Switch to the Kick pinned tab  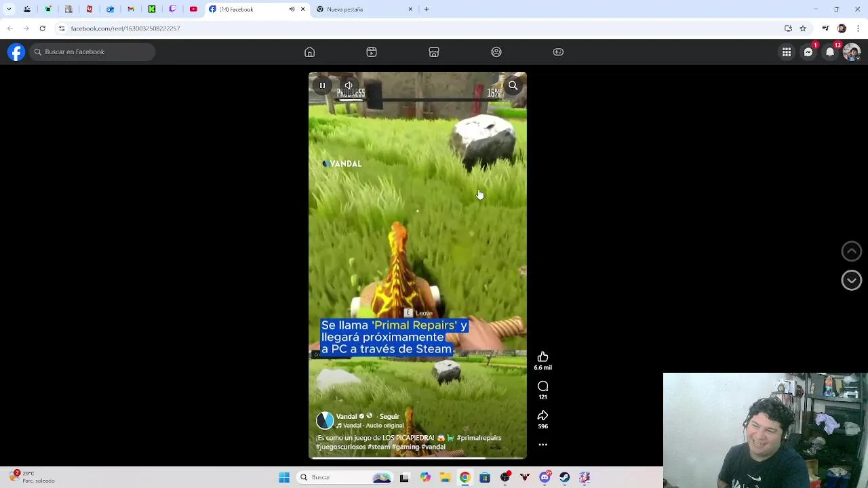click(151, 9)
